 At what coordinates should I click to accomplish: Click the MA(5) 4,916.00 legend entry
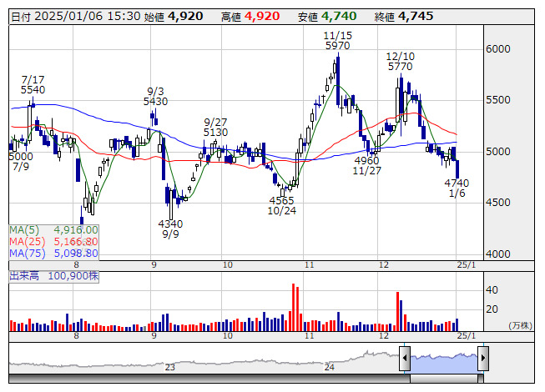pos(53,230)
